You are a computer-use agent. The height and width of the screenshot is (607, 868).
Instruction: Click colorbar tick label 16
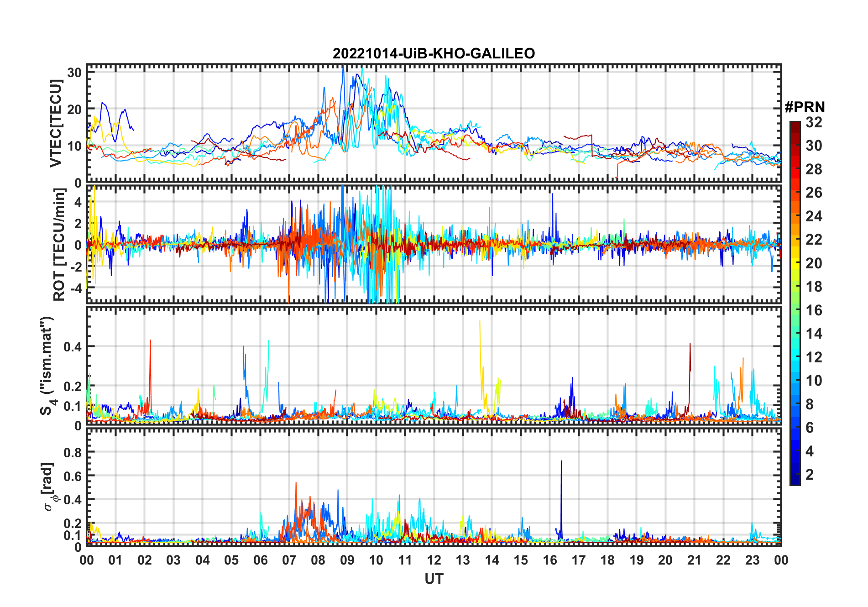click(x=814, y=310)
